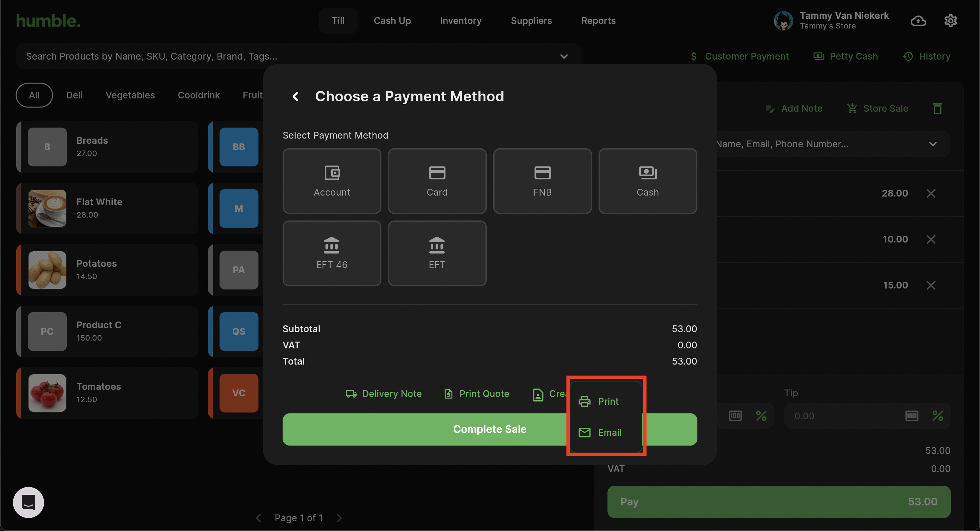Go to the next products page

(339, 518)
